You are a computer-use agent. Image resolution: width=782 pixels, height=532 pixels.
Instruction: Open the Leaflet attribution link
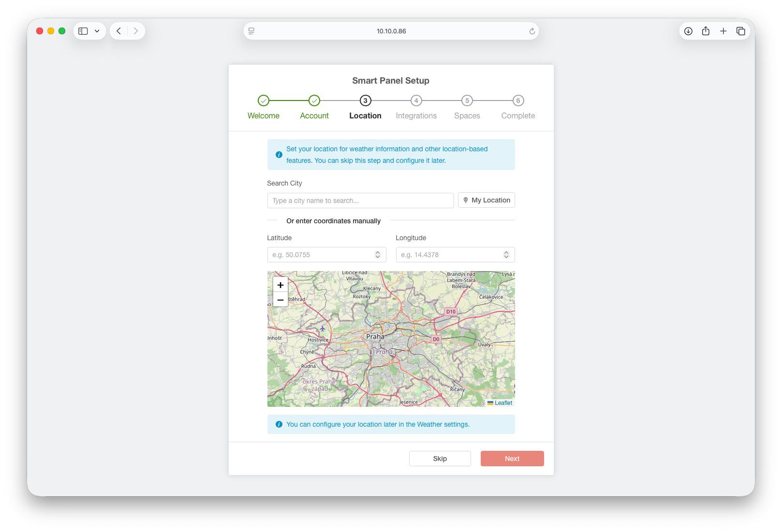(503, 403)
